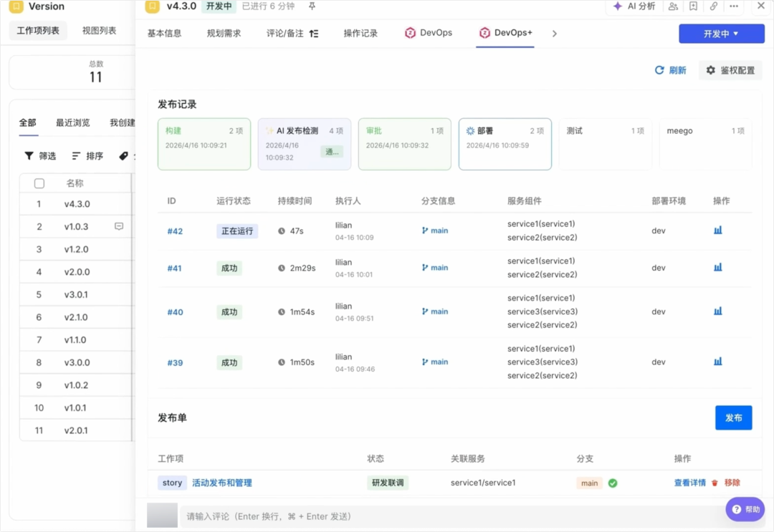This screenshot has width=774, height=532.
Task: Toggle comment sort order icon
Action: 314,34
